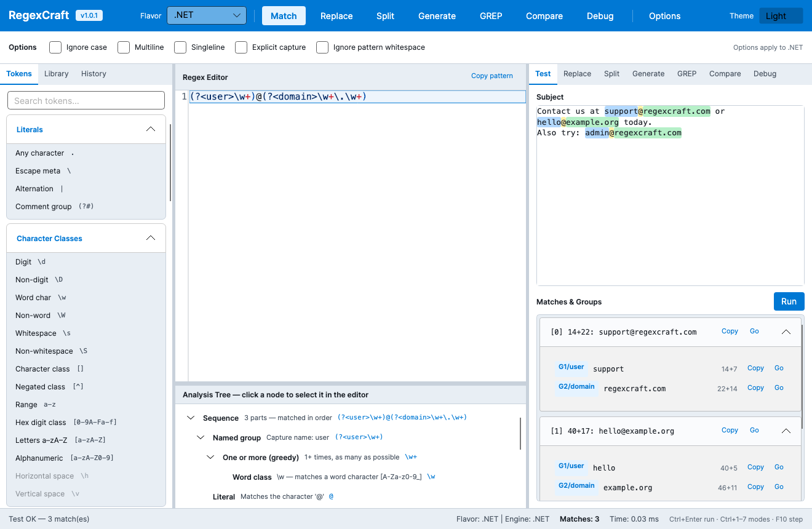Toggle Ignore pattern whitespace checkbox
Viewport: 812px width, 529px height.
click(x=322, y=47)
